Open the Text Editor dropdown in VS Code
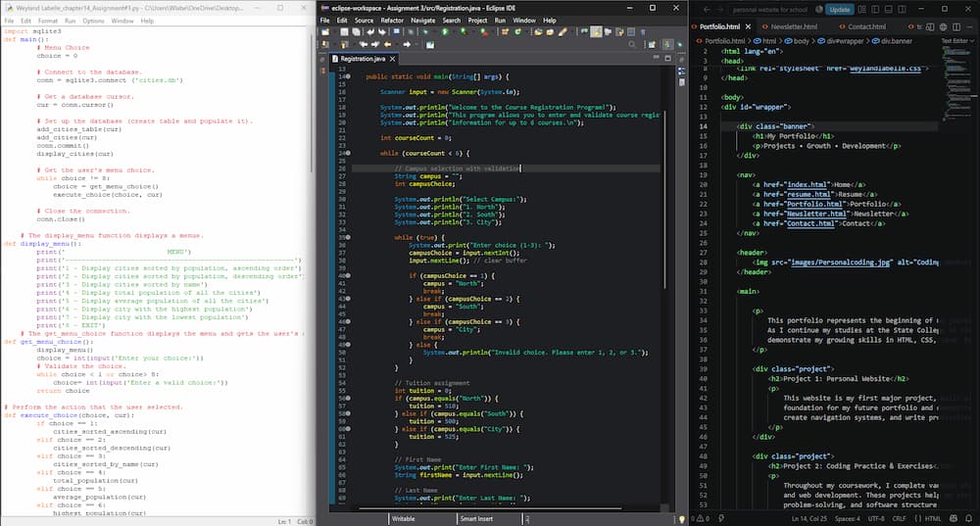Image resolution: width=980 pixels, height=526 pixels. point(957,40)
